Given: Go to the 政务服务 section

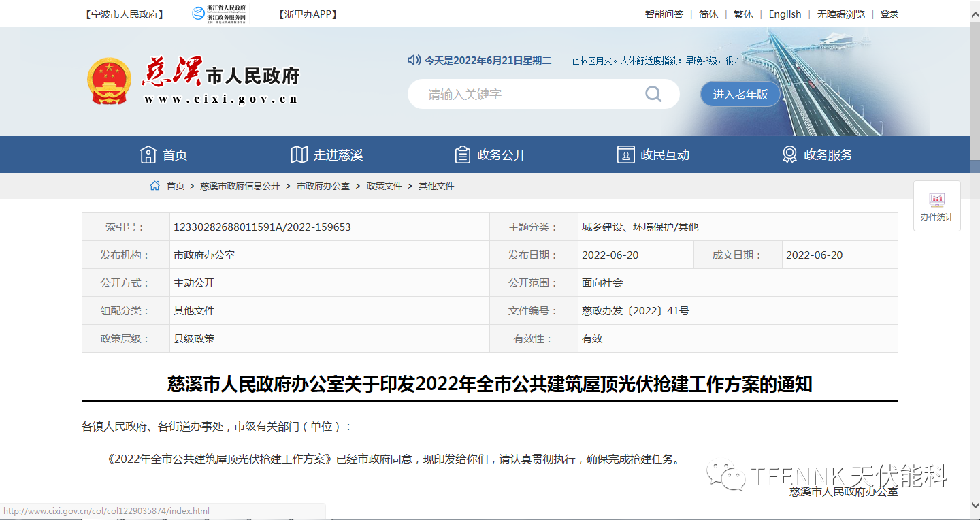Looking at the screenshot, I should pos(817,155).
